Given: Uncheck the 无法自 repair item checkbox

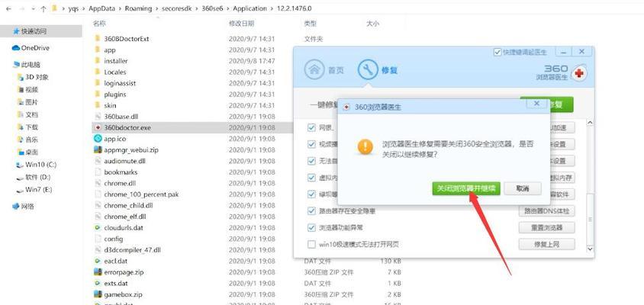Looking at the screenshot, I should (x=311, y=161).
